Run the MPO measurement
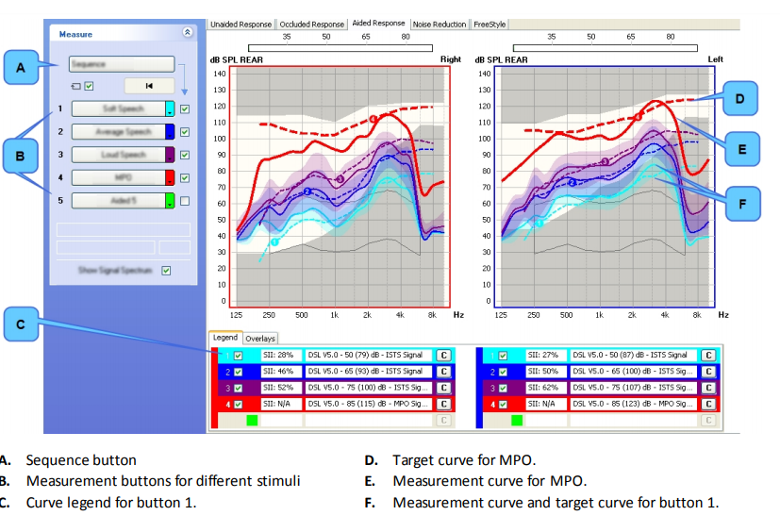The image size is (780, 532). click(119, 177)
